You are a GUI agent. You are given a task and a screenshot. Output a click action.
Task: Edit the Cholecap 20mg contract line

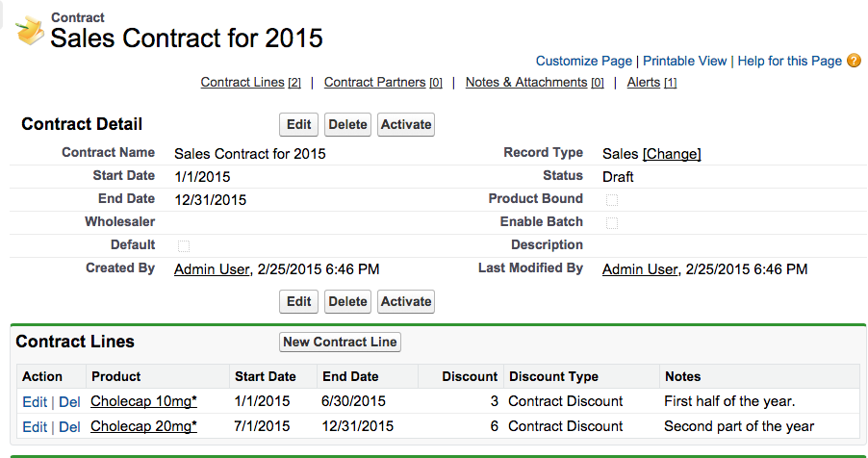35,427
